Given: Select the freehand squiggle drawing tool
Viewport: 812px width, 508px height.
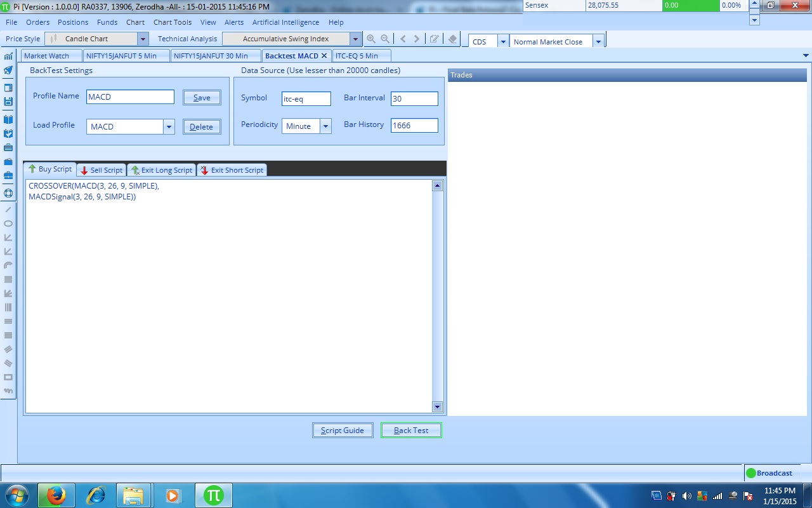Looking at the screenshot, I should tap(8, 391).
